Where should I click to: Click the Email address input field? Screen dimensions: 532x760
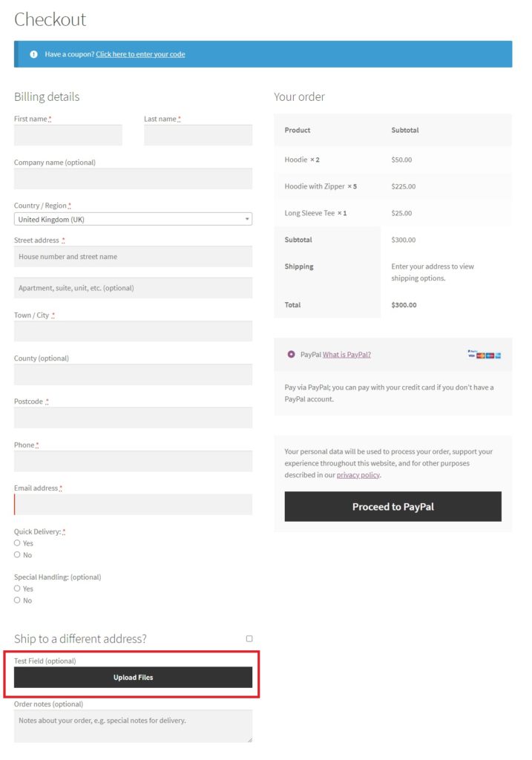(133, 505)
